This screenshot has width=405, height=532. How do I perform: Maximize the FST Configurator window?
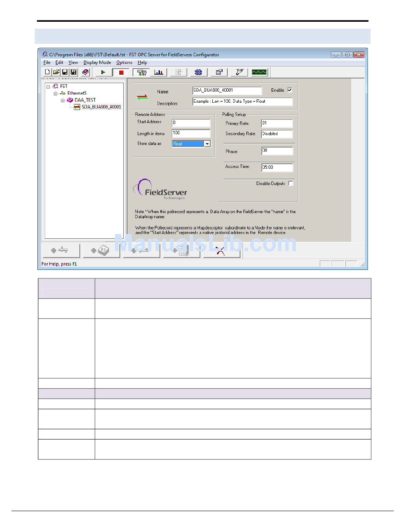347,55
